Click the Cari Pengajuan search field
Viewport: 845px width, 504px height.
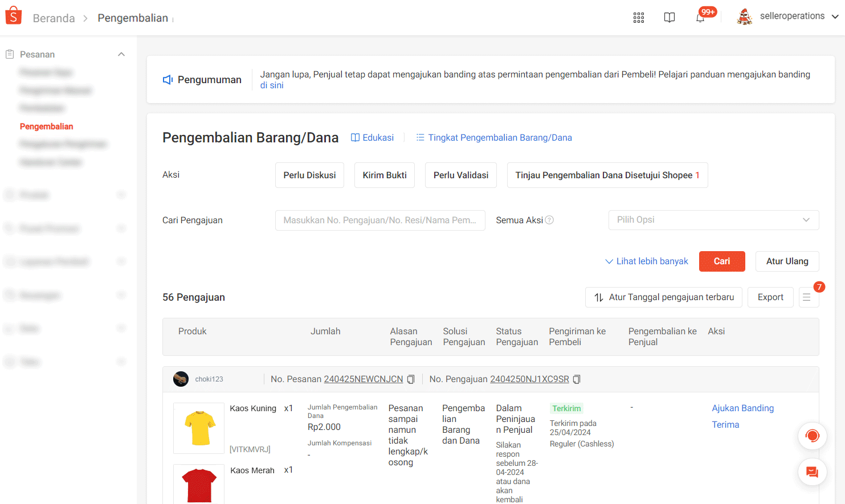click(380, 220)
